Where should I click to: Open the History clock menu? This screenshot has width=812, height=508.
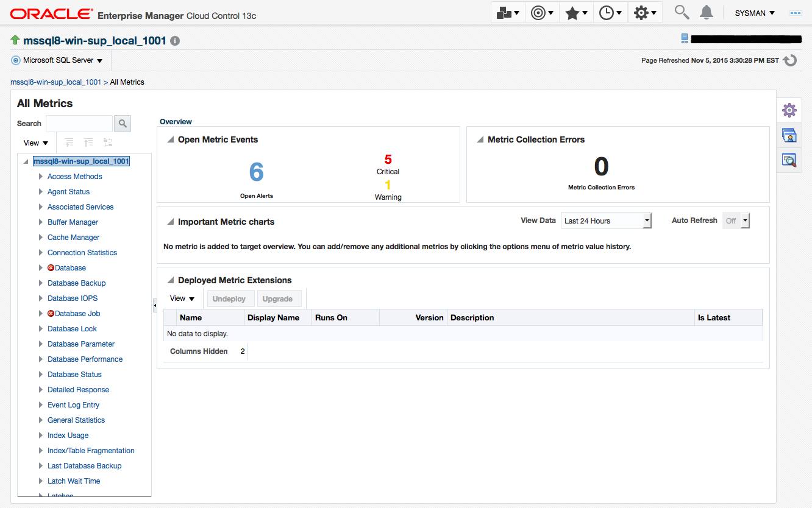click(610, 13)
